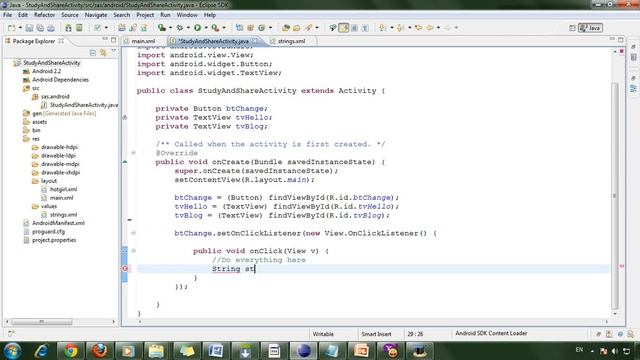Viewport: 640px width, 360px height.
Task: Collapse the src folder in Package Explorer
Action: [31, 88]
